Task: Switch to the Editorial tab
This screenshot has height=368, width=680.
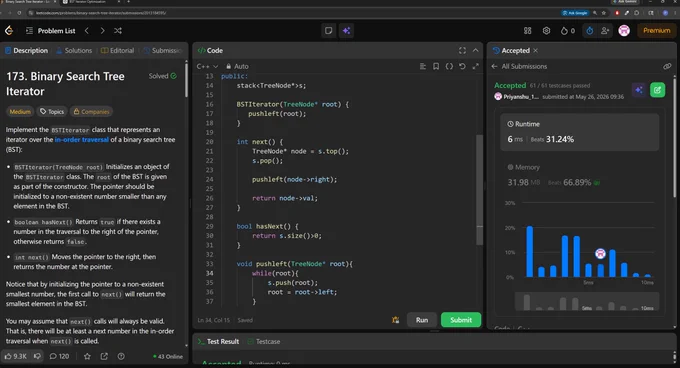Action: pyautogui.click(x=118, y=51)
